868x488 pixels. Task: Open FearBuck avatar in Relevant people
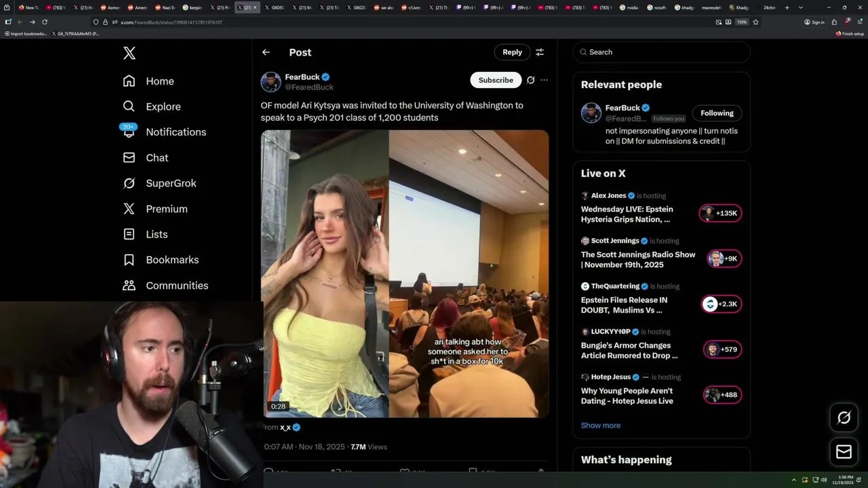click(x=591, y=113)
